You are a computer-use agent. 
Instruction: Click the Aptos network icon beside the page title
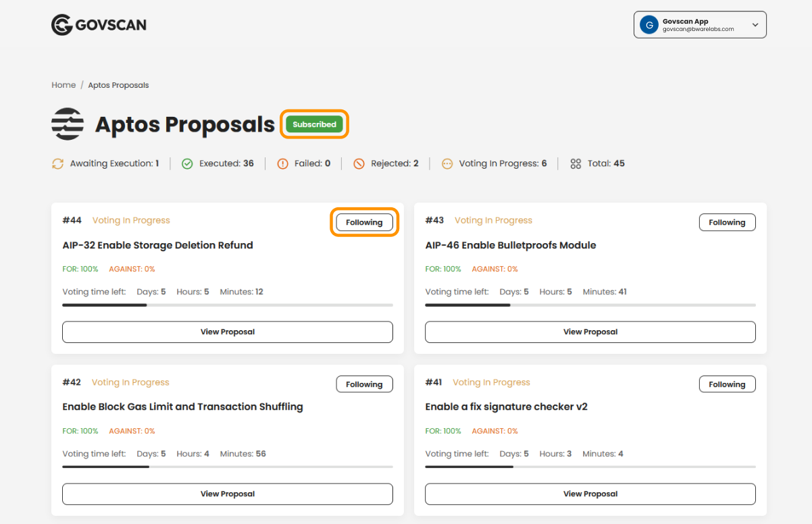68,124
